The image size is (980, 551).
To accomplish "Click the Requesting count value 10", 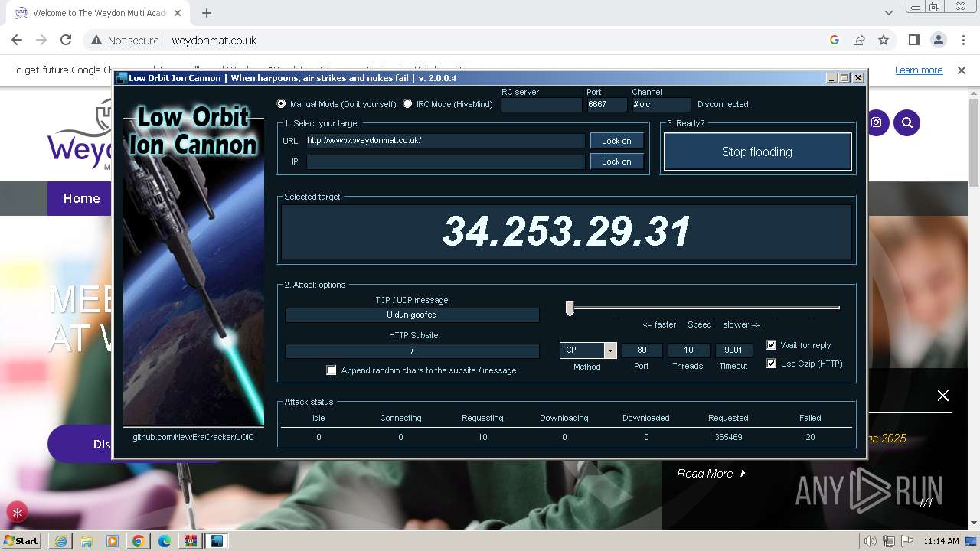I will pyautogui.click(x=482, y=437).
